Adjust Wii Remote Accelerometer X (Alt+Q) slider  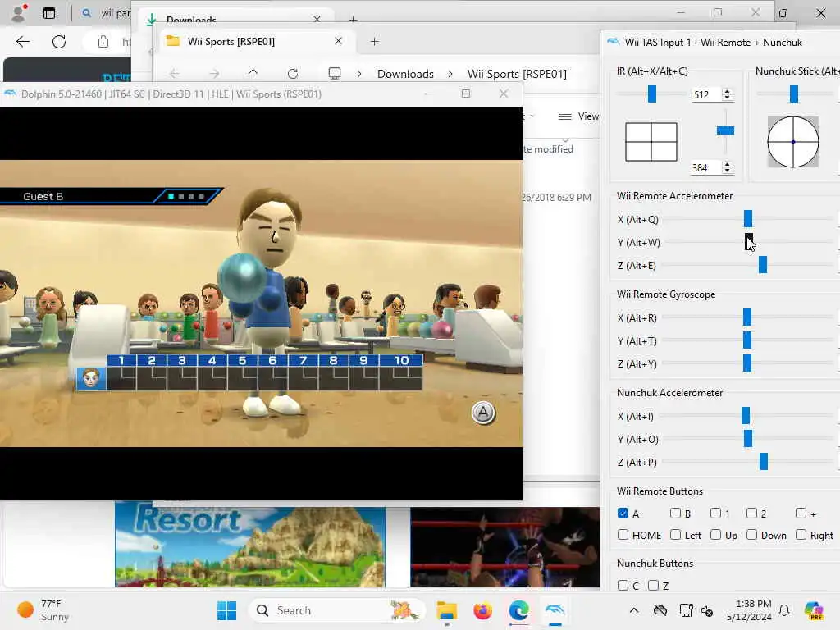748,218
